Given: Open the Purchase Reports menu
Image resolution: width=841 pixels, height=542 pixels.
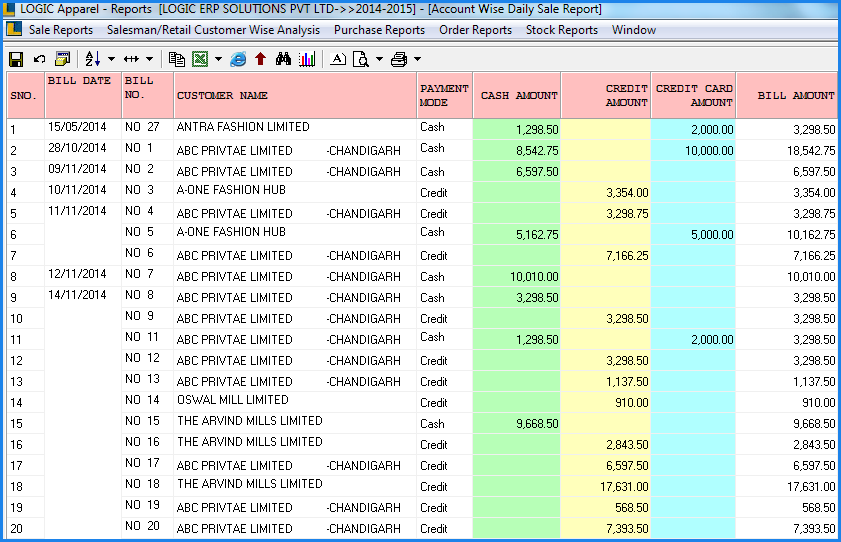Looking at the screenshot, I should coord(379,30).
